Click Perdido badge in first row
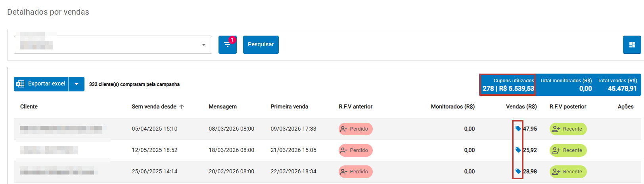The height and width of the screenshot is (184, 644). coord(355,129)
